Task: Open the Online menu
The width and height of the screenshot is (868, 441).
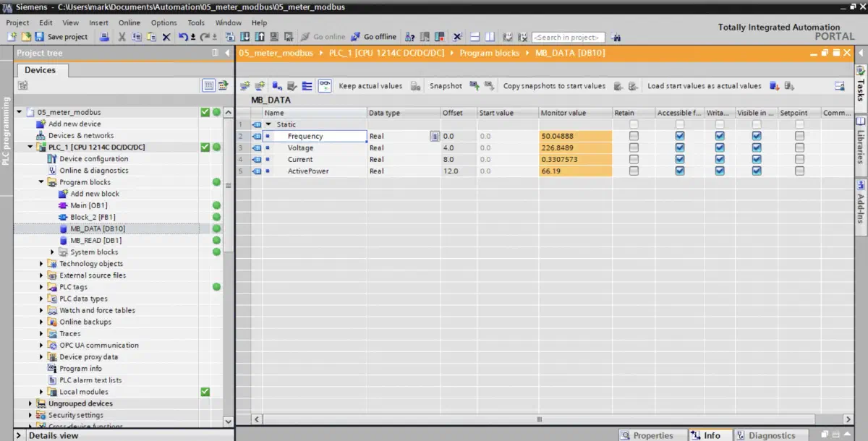Action: [129, 22]
